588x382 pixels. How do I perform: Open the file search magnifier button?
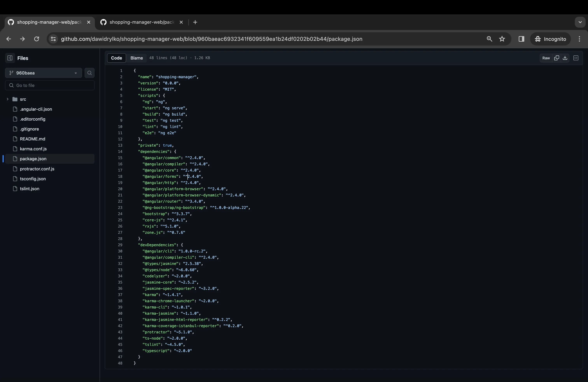(89, 73)
